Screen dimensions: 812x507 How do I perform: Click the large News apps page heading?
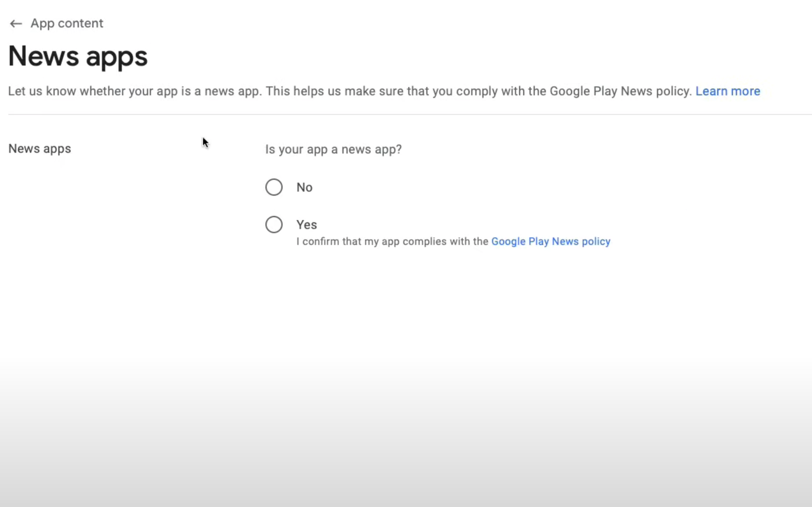78,56
